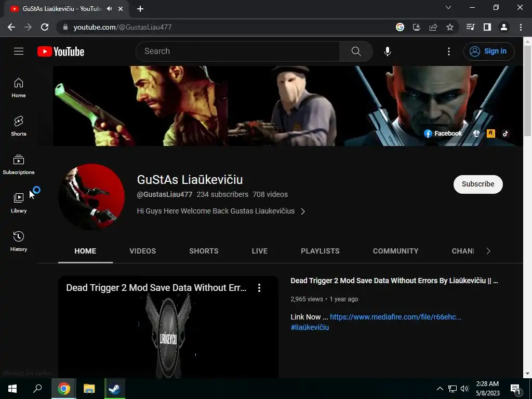Open History in the sidebar
The height and width of the screenshot is (399, 532).
[19, 242]
